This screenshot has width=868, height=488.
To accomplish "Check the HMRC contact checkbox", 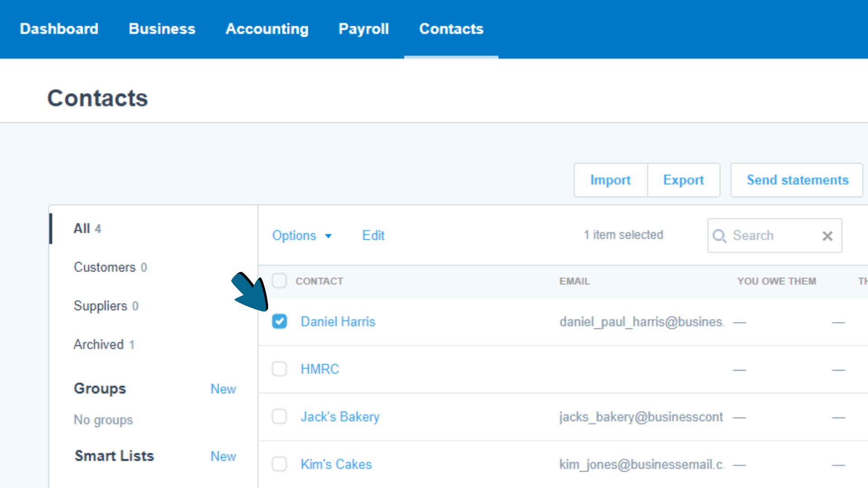I will [x=279, y=369].
